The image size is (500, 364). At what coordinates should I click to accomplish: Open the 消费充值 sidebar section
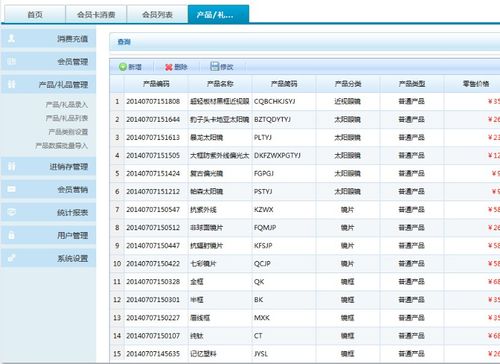click(x=48, y=39)
